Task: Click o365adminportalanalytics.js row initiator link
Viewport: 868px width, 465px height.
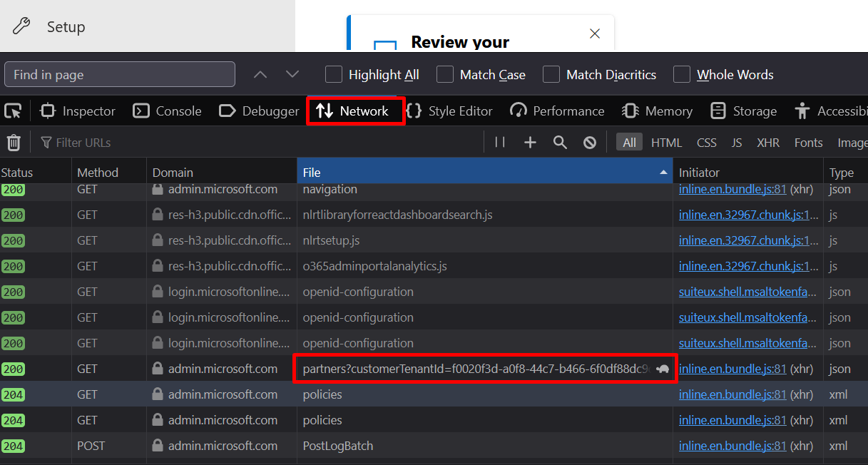Action: [x=749, y=266]
